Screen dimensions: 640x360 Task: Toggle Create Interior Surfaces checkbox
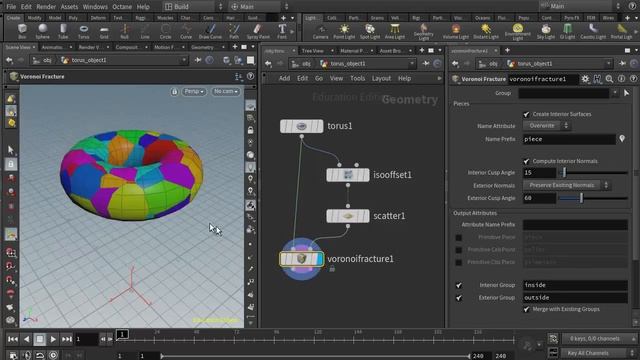[x=526, y=114]
